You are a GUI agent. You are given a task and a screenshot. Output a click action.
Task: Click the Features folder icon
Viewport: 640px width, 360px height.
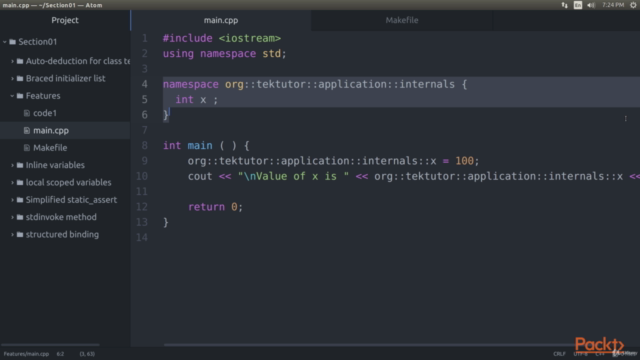pos(20,96)
